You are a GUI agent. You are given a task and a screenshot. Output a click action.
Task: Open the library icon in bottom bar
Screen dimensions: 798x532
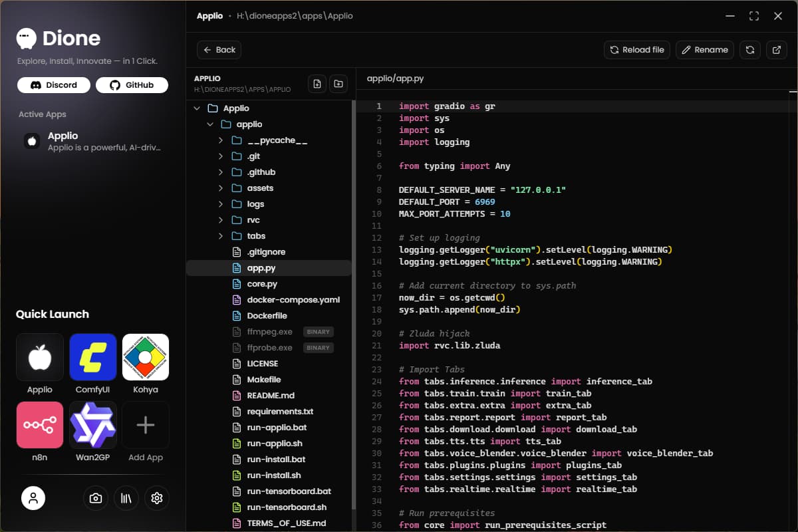pos(126,497)
